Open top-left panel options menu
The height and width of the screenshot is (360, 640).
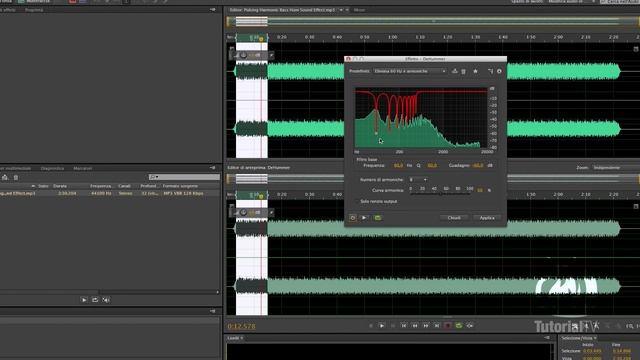213,9
